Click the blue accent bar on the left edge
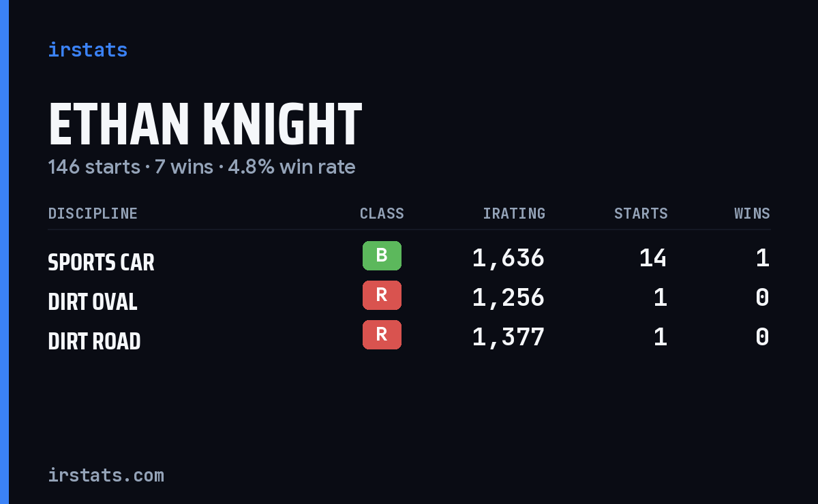 (x=4, y=252)
